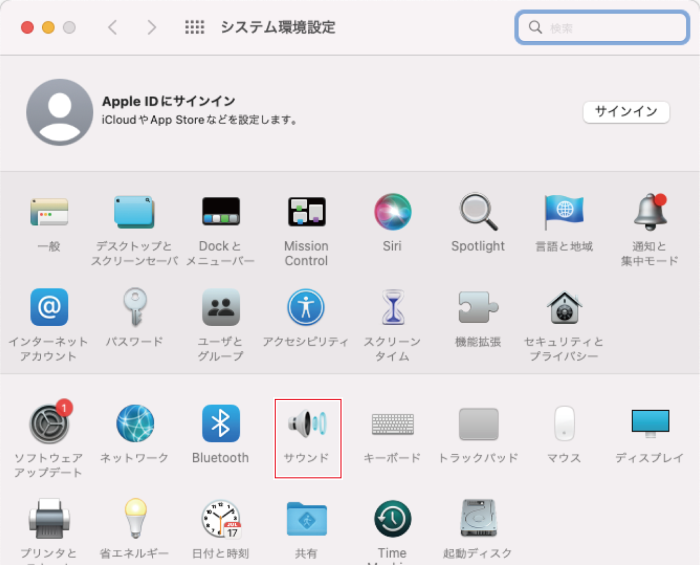
Task: Close the システム環境設定 window
Action: (27, 28)
